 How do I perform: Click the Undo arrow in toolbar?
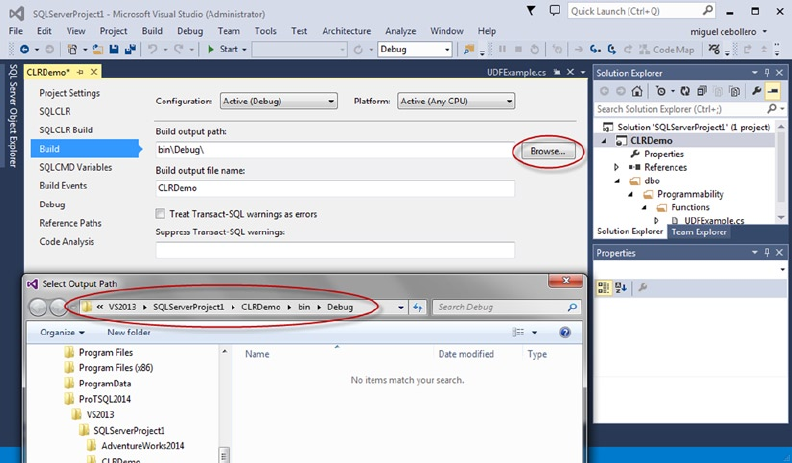152,49
